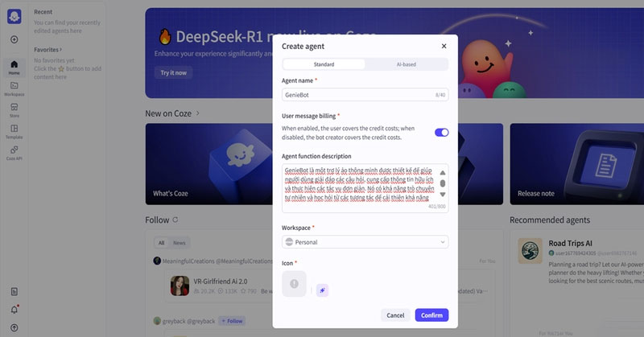The image size is (644, 337).
Task: Confirm agent creation
Action: point(431,315)
